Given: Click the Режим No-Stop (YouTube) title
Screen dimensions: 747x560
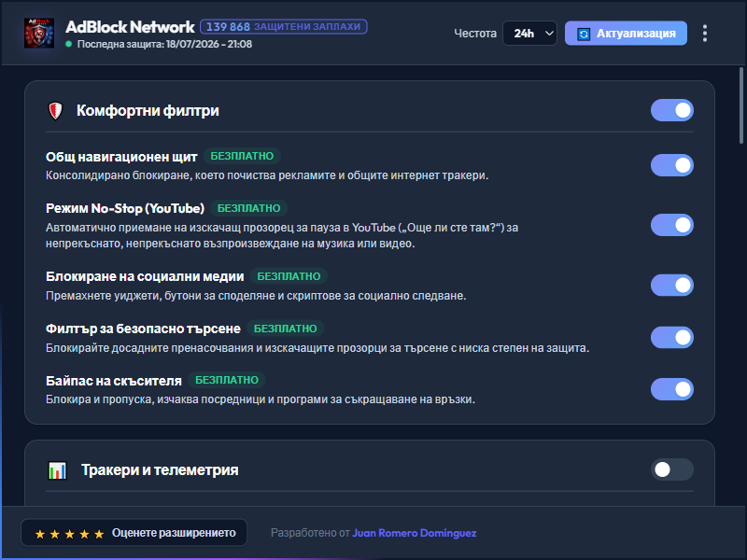Looking at the screenshot, I should click(x=125, y=208).
